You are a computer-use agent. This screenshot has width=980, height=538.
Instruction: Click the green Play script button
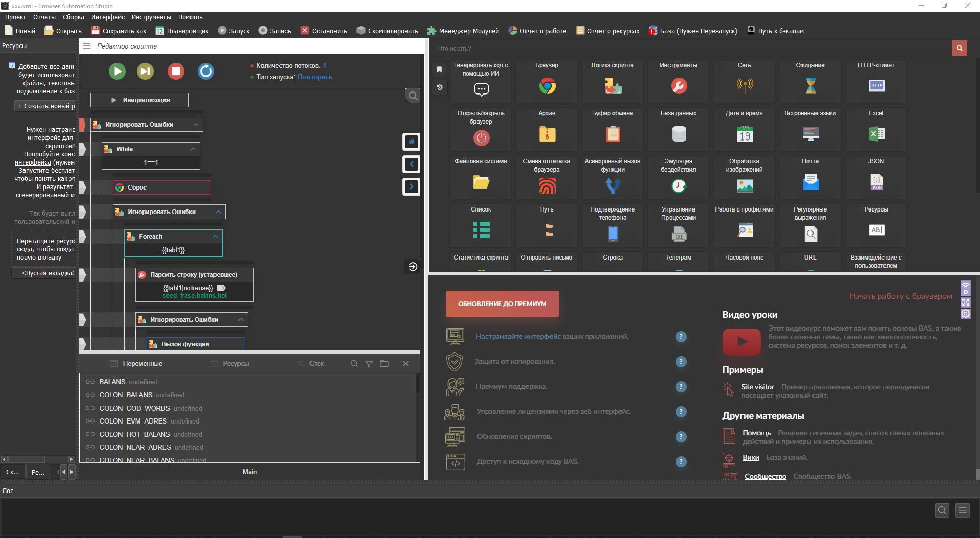117,71
